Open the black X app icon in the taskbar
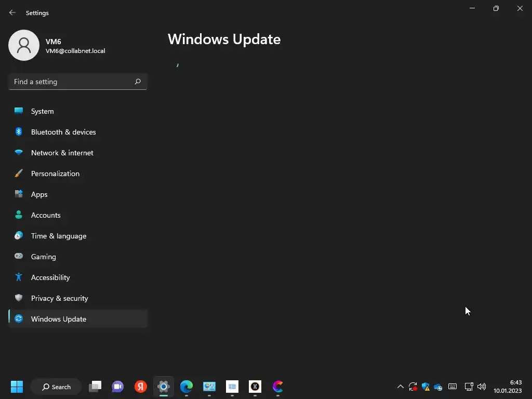The height and width of the screenshot is (399, 532). click(255, 387)
